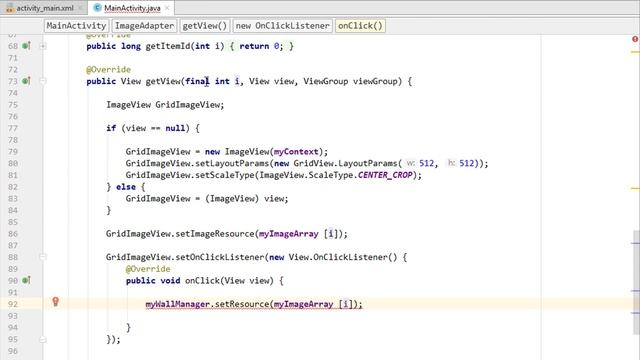Click setOnClickListener on line 88
640x360 pixels.
click(x=220, y=257)
